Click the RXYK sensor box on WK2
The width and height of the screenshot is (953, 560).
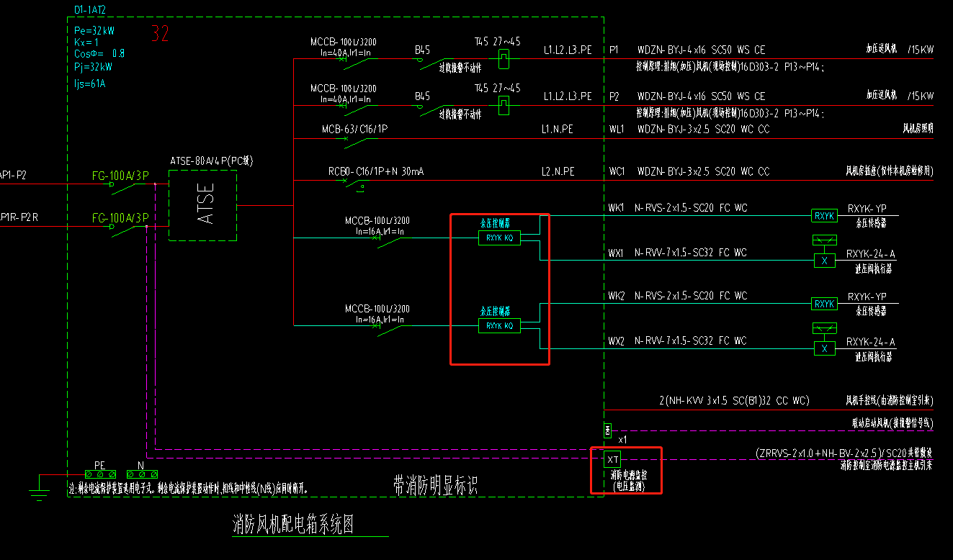point(824,304)
